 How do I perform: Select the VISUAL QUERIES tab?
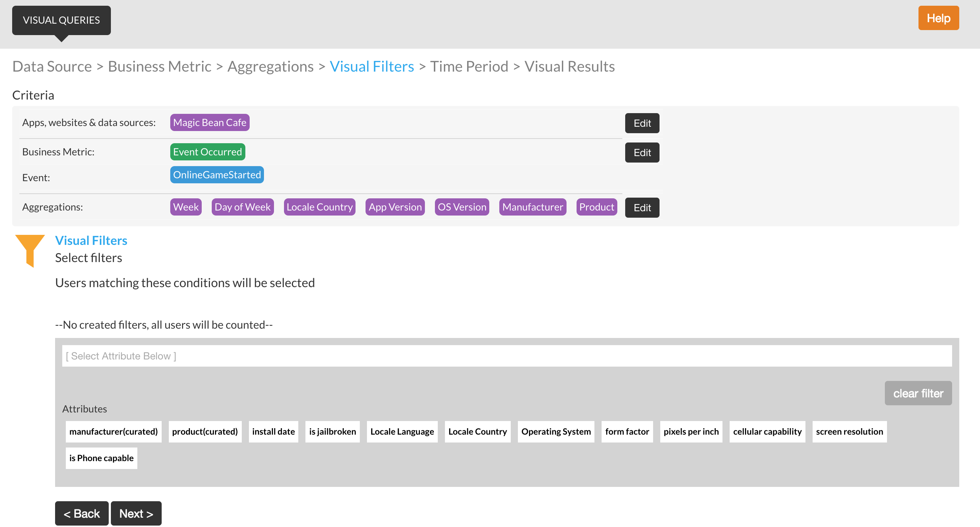coord(61,20)
